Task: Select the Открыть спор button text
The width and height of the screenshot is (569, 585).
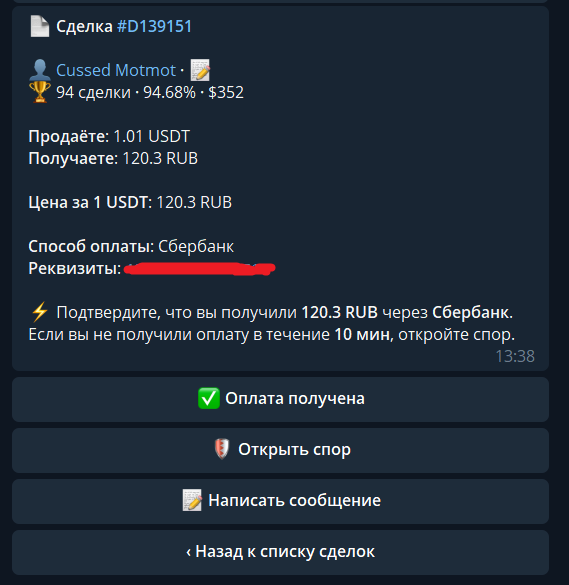Action: pos(294,449)
